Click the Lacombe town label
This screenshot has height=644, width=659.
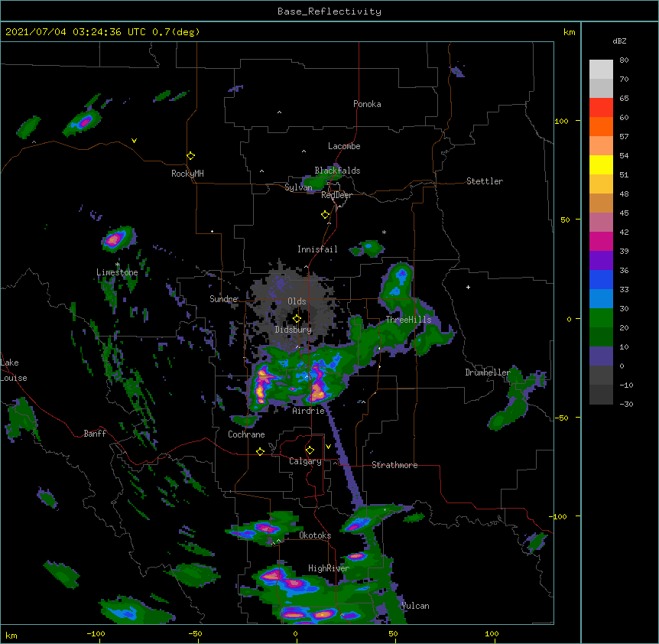click(x=344, y=146)
